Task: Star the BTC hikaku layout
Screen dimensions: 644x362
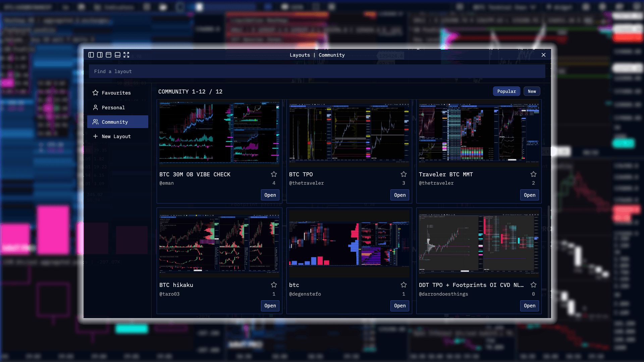Action: pyautogui.click(x=274, y=285)
